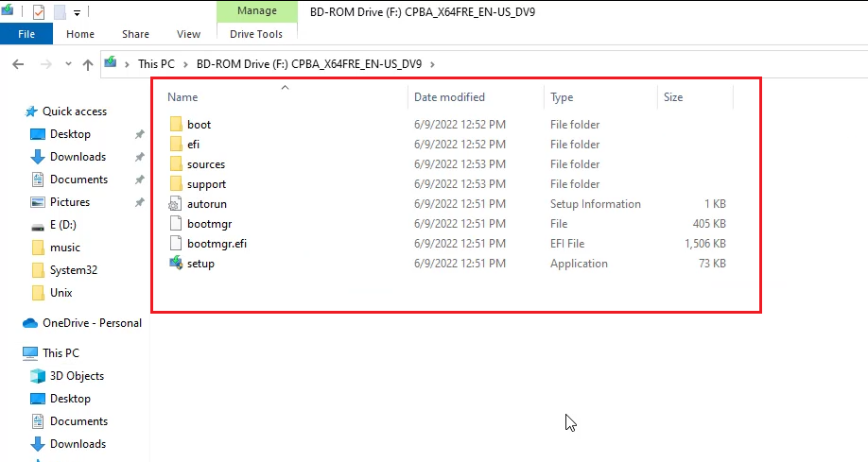Select the bootmgr.efi file icon
The width and height of the screenshot is (868, 462).
coord(176,244)
